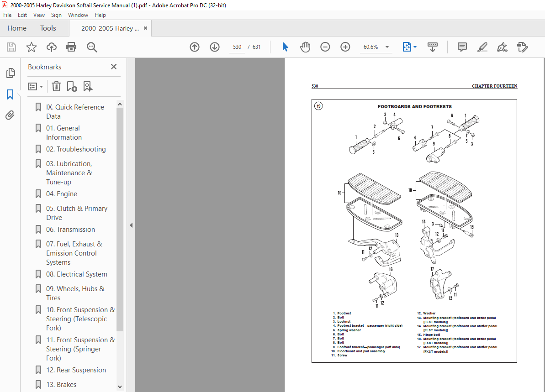Viewport: 545px width, 392px height.
Task: Click the scrolling mode icon
Action: click(432, 47)
